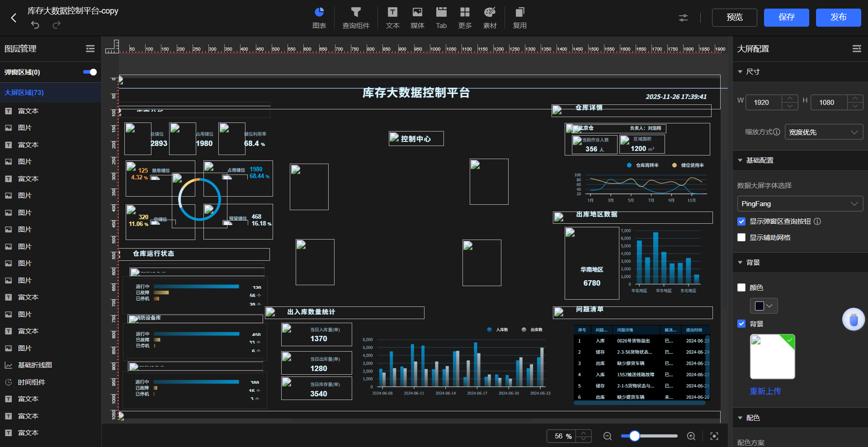Toggle the 弹窗区域 switch

(90, 72)
